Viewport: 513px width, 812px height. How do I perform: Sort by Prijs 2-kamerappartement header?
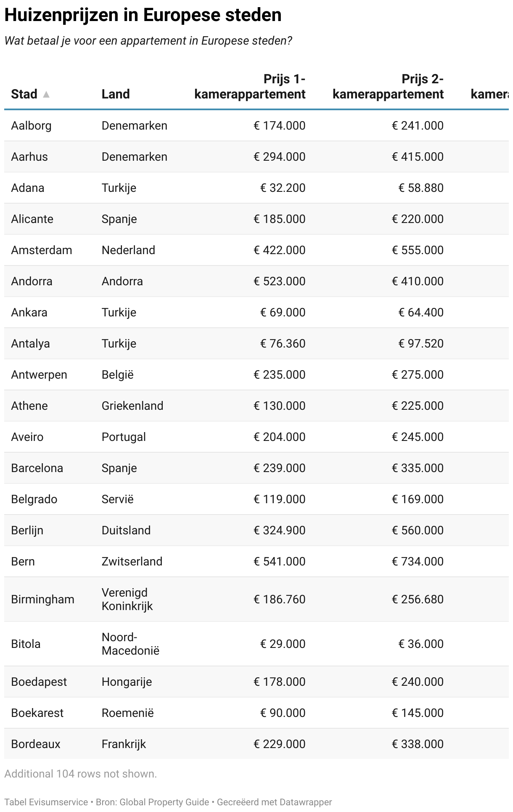point(388,87)
